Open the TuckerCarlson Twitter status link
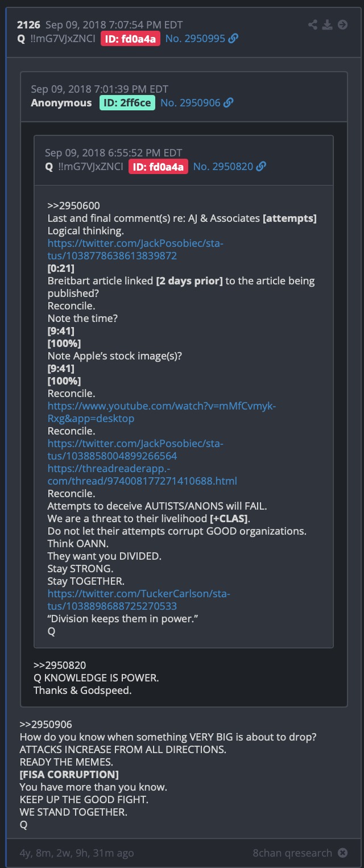The image size is (364, 868). tap(139, 600)
